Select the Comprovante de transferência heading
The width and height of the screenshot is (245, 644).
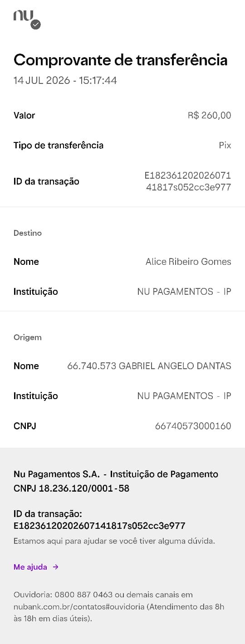pos(121,60)
